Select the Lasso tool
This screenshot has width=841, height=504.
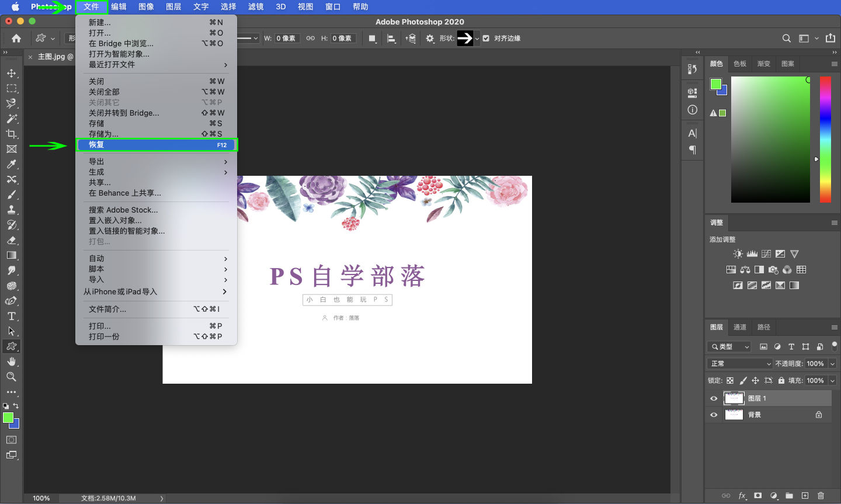tap(13, 103)
